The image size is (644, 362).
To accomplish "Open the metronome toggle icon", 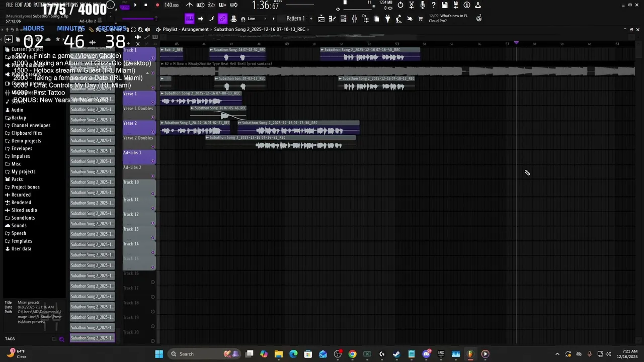I will click(x=189, y=5).
